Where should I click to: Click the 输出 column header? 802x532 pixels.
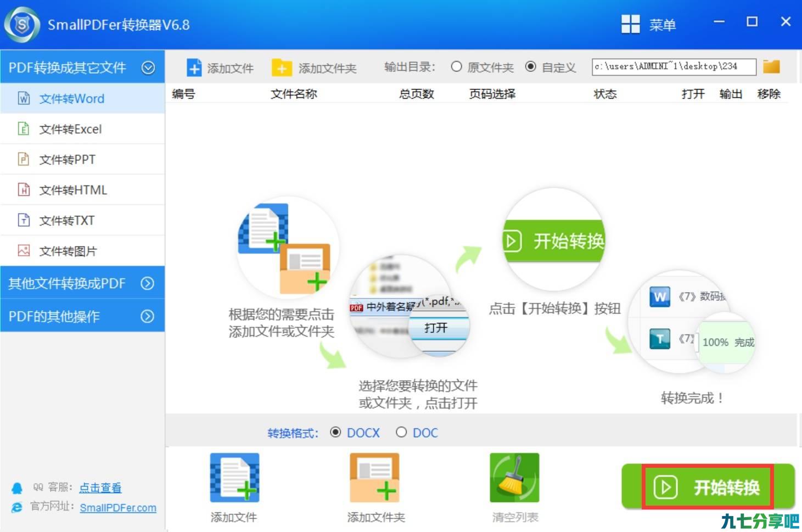click(731, 94)
